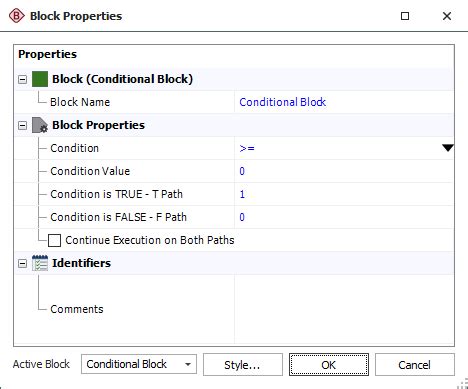The height and width of the screenshot is (389, 468).
Task: Enable Continue Execution on Both Paths
Action: click(x=54, y=240)
